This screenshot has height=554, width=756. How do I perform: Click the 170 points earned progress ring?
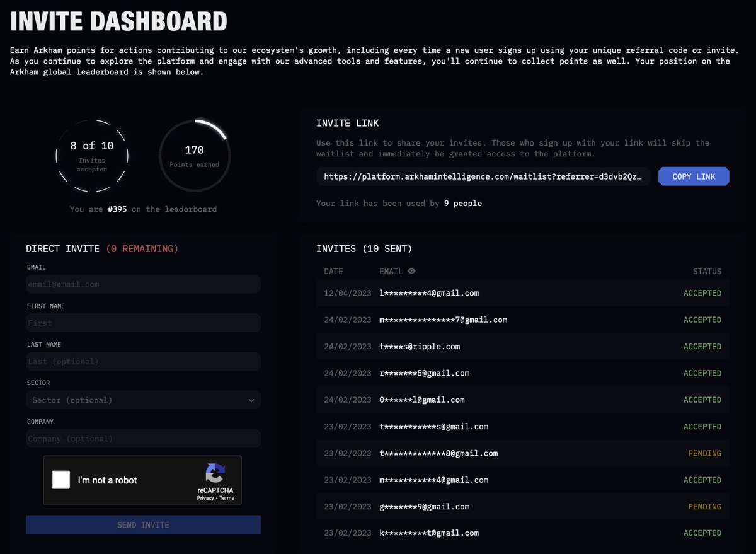(x=195, y=155)
